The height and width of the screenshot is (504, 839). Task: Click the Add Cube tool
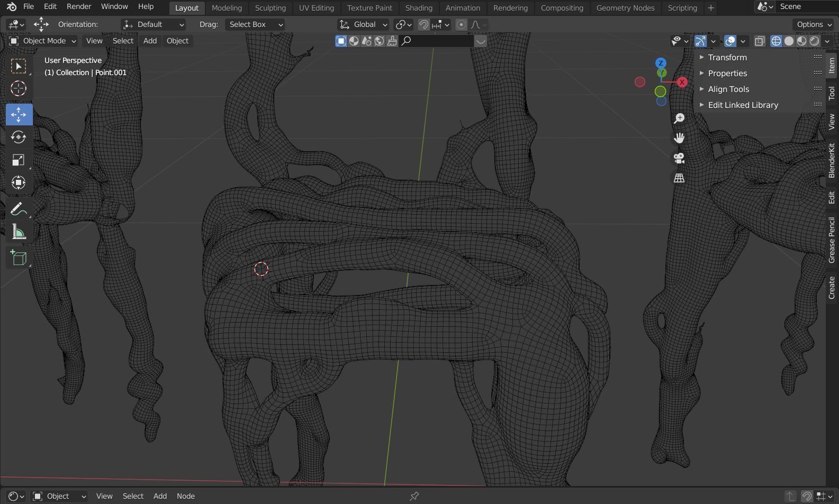point(19,258)
